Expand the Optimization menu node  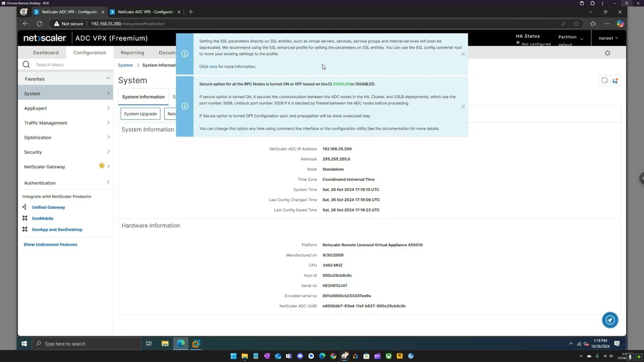[108, 137]
